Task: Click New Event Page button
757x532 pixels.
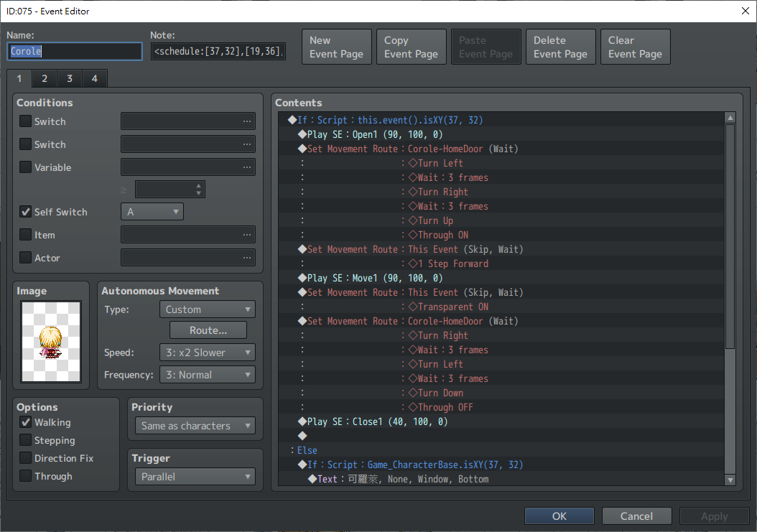Action: [337, 47]
